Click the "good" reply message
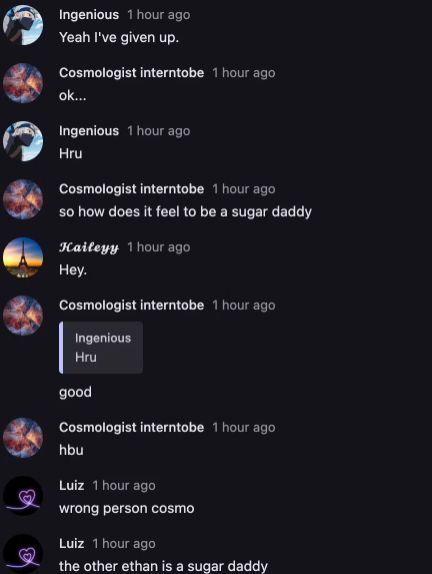Image resolution: width=432 pixels, height=574 pixels. pyautogui.click(x=75, y=392)
